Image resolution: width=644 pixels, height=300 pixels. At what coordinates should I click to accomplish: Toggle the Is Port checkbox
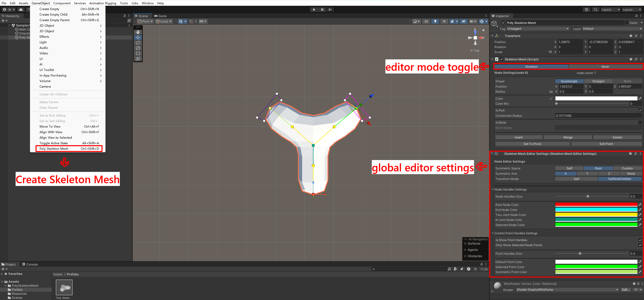tap(640, 110)
